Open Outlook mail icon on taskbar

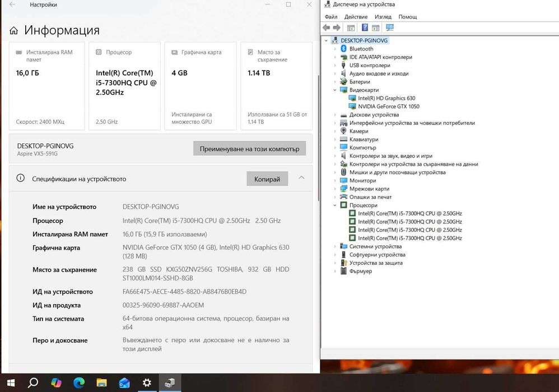point(124,382)
